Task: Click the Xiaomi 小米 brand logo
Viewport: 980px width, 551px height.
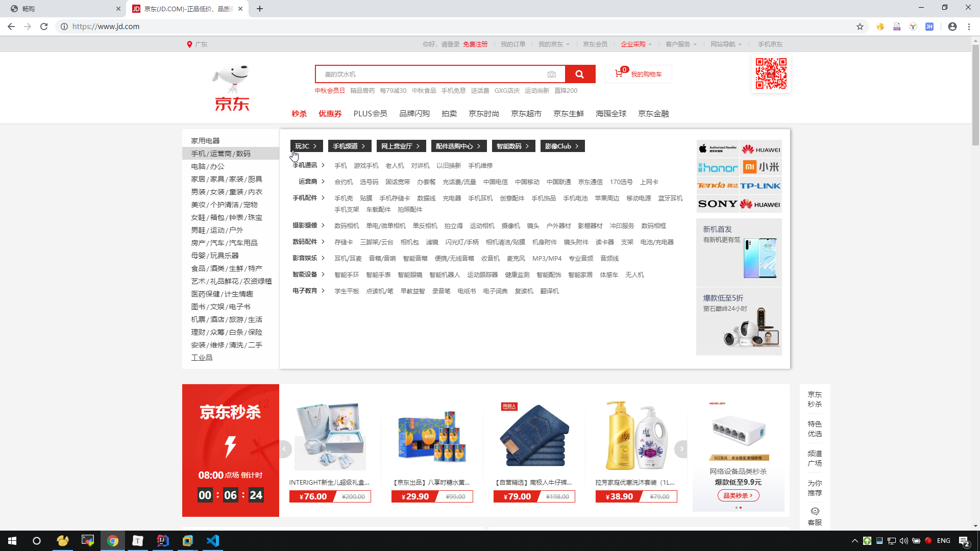Action: coord(761,167)
